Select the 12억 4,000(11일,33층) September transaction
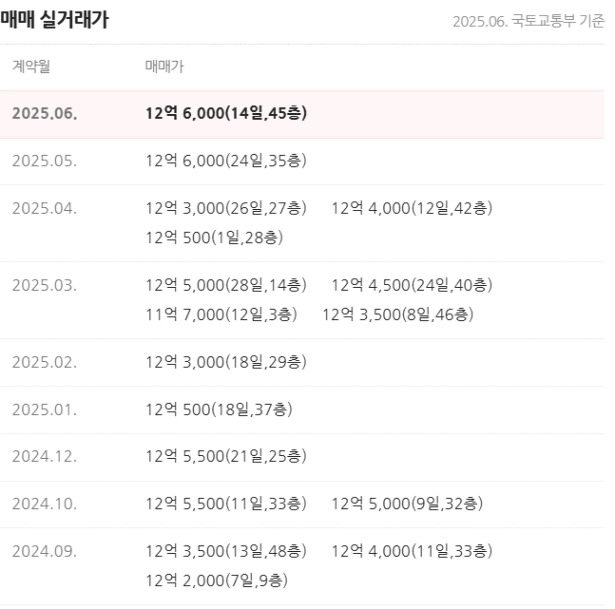 [412, 551]
